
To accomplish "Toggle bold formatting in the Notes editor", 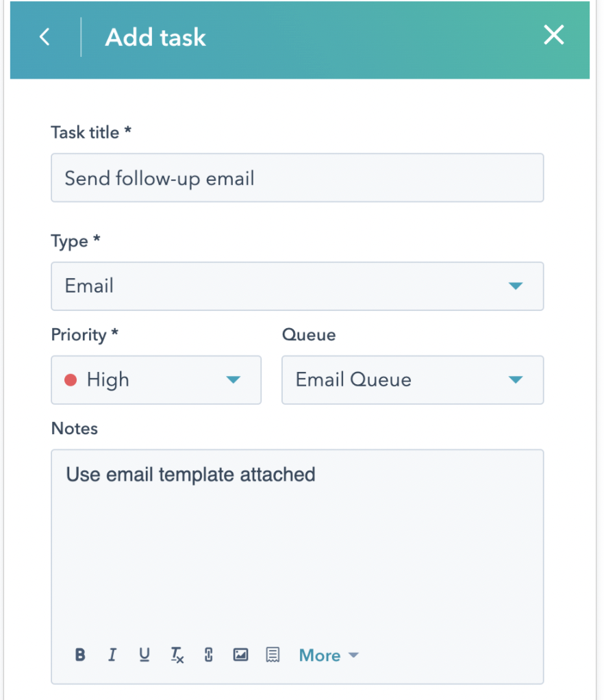I will 80,655.
